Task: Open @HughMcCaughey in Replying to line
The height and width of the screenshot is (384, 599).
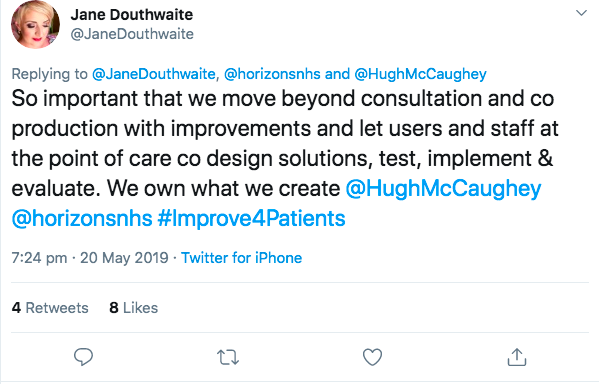Action: (x=421, y=74)
